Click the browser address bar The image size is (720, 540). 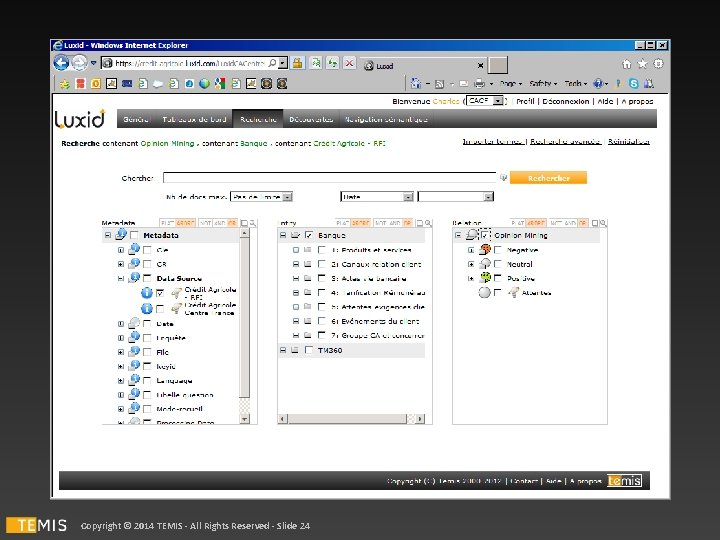[x=190, y=63]
